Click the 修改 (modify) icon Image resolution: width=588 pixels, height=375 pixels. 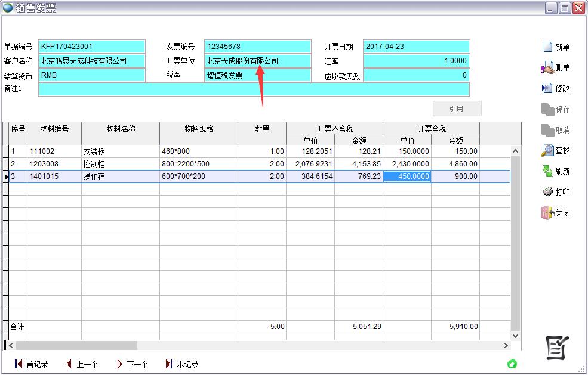click(x=547, y=88)
